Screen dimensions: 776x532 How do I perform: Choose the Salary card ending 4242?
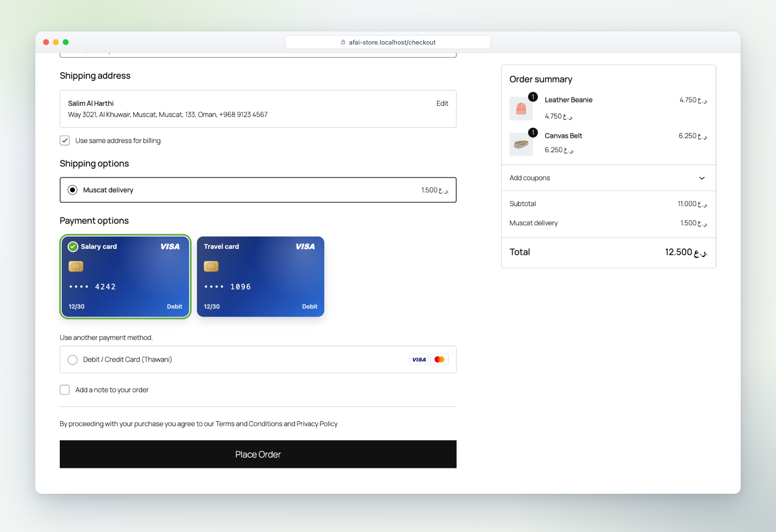[125, 277]
